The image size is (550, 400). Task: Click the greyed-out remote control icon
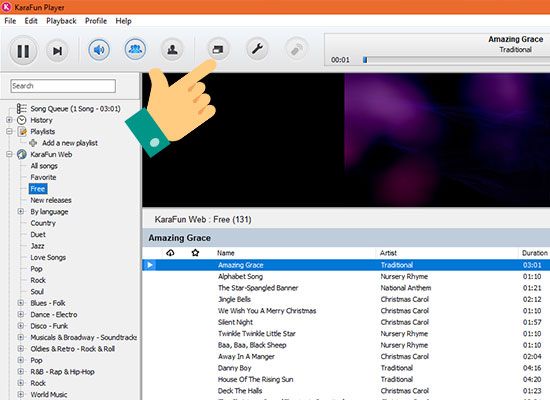click(x=297, y=49)
